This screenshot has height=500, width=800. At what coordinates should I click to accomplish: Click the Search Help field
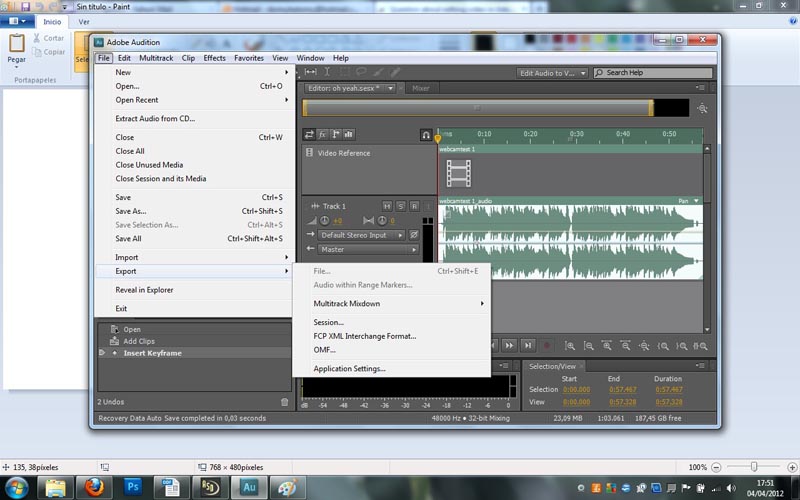pyautogui.click(x=653, y=73)
